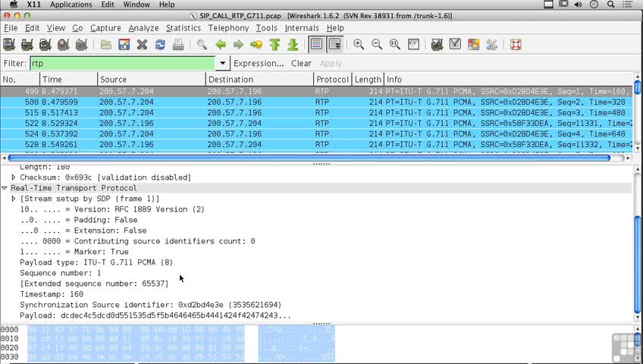
Task: Expand Stream setup by SDP row
Action: pos(14,199)
